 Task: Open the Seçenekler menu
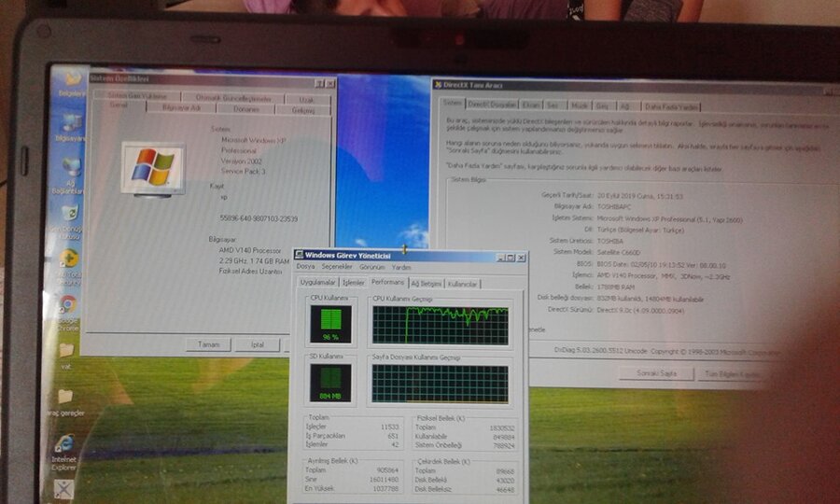coord(337,266)
